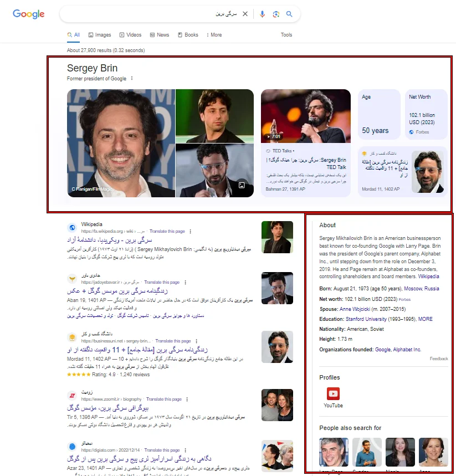Open three-dot menu on digiato.com result
The image size is (456, 476).
(185, 450)
